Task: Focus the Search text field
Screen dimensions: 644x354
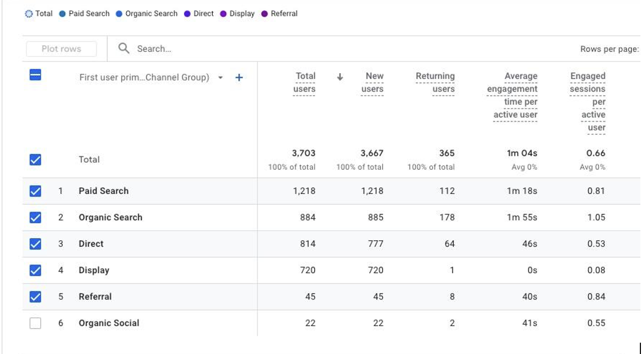Action: [x=154, y=49]
